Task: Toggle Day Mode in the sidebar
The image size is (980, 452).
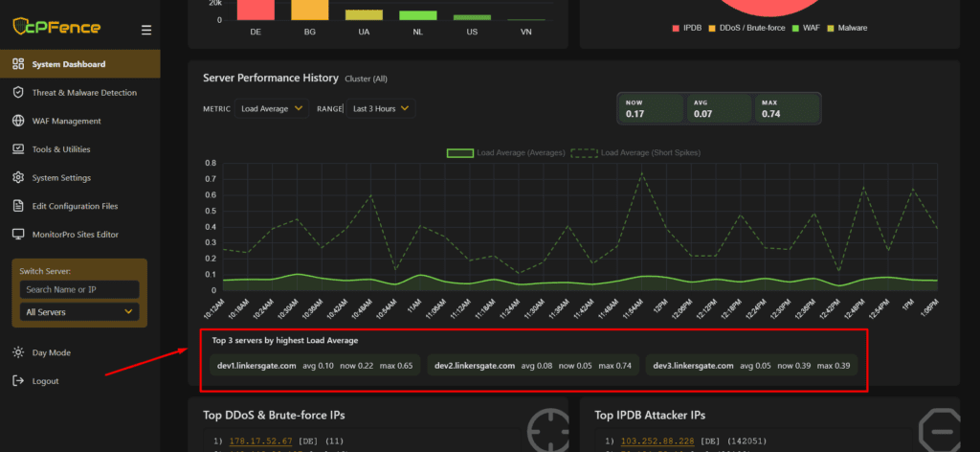Action: 52,353
